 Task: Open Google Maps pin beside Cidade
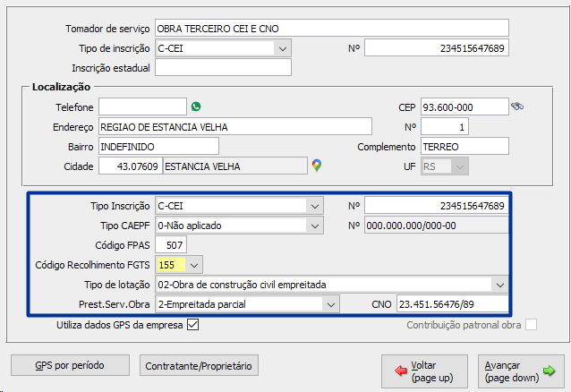coord(317,166)
